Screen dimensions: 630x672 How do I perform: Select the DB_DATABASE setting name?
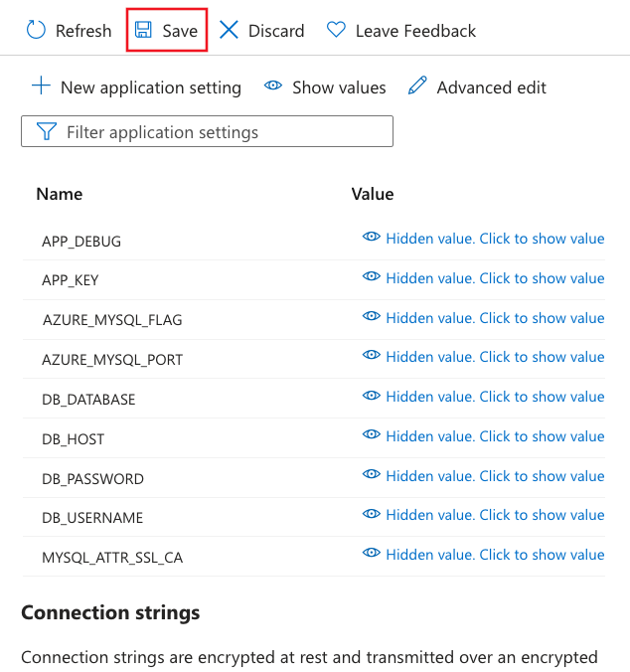88,399
